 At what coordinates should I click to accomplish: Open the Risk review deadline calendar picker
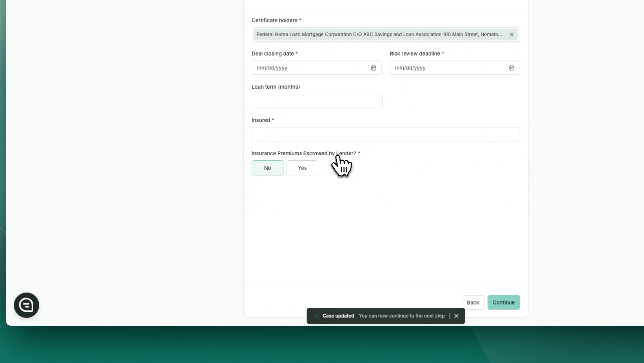(x=512, y=68)
